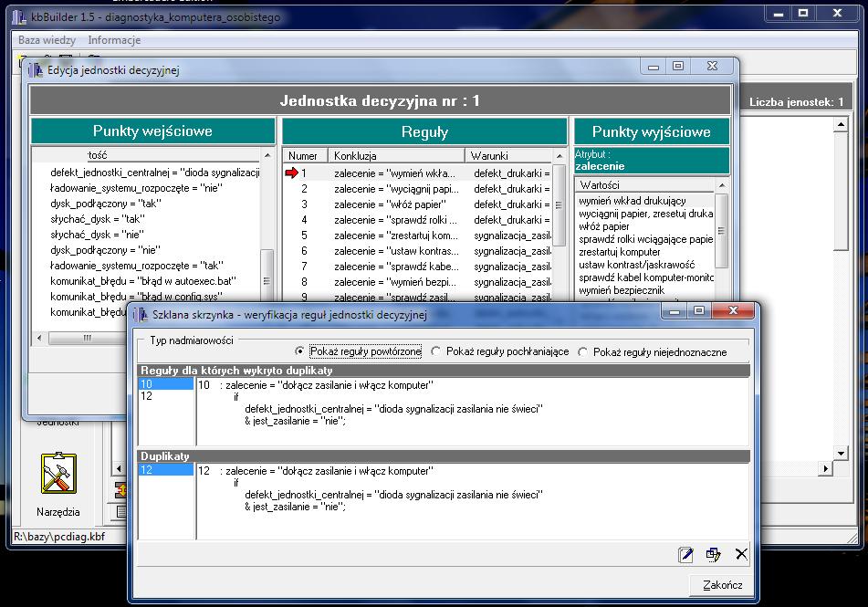Click the red arrow marker on rule 1

(291, 173)
